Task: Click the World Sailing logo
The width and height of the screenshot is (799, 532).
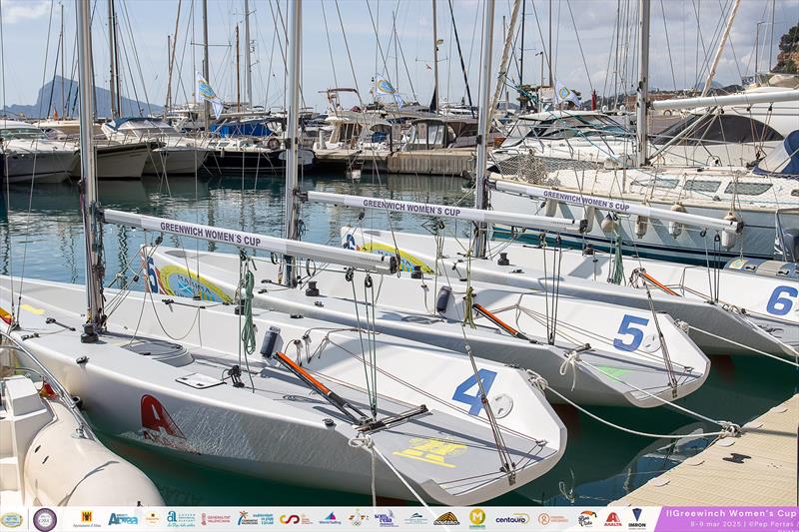Action: (x=331, y=519)
